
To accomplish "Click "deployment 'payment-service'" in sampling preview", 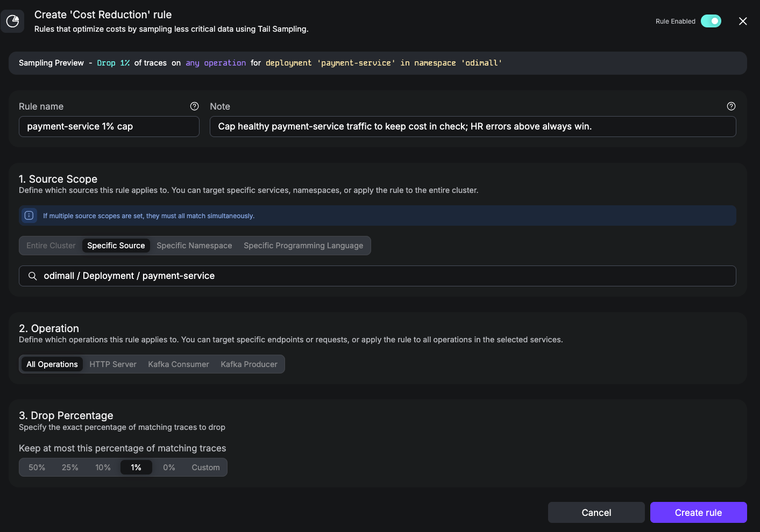I will (331, 63).
